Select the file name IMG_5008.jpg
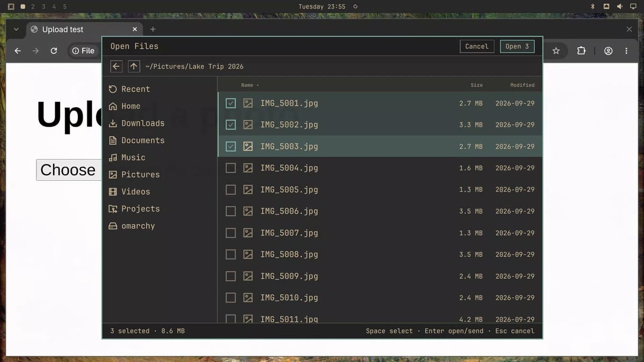The width and height of the screenshot is (644, 362). pyautogui.click(x=289, y=254)
